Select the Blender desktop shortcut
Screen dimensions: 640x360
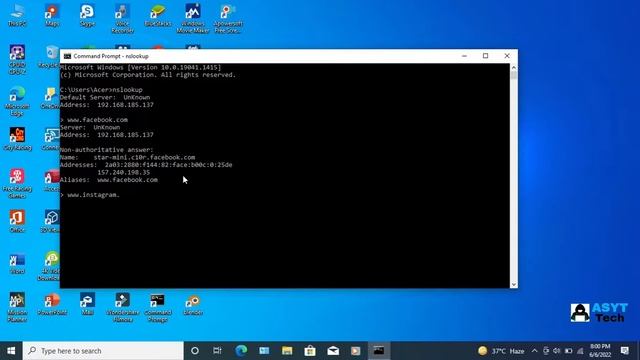(x=193, y=304)
